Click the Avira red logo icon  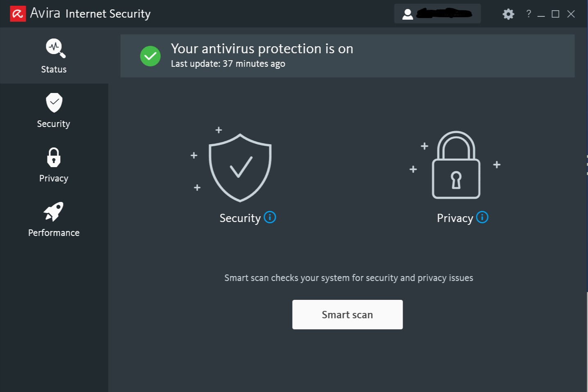coord(18,14)
